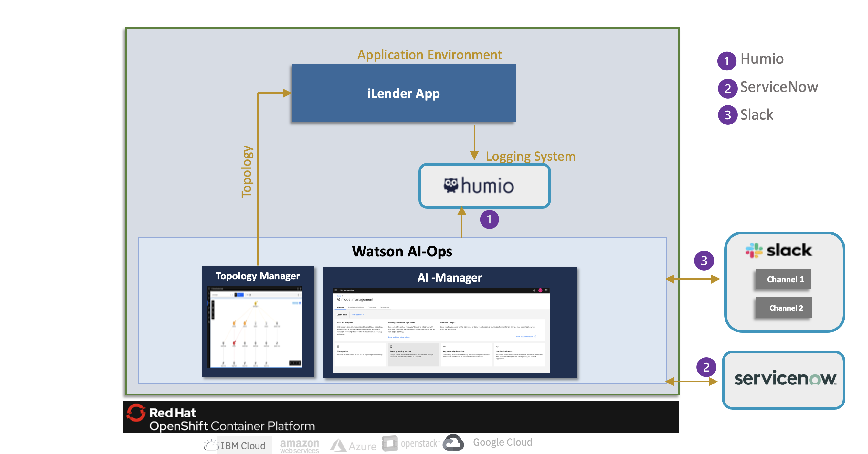
Task: Open the app switcher grid icon
Action: [546, 290]
